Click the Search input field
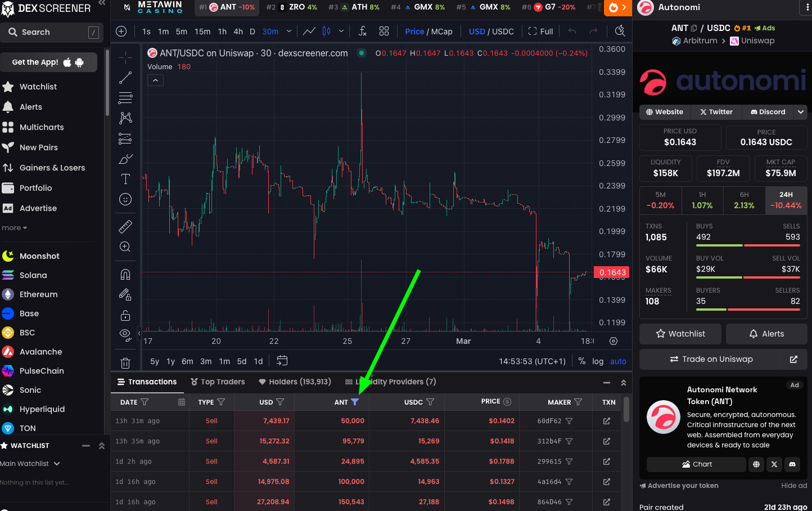The width and height of the screenshot is (812, 511). coord(52,32)
